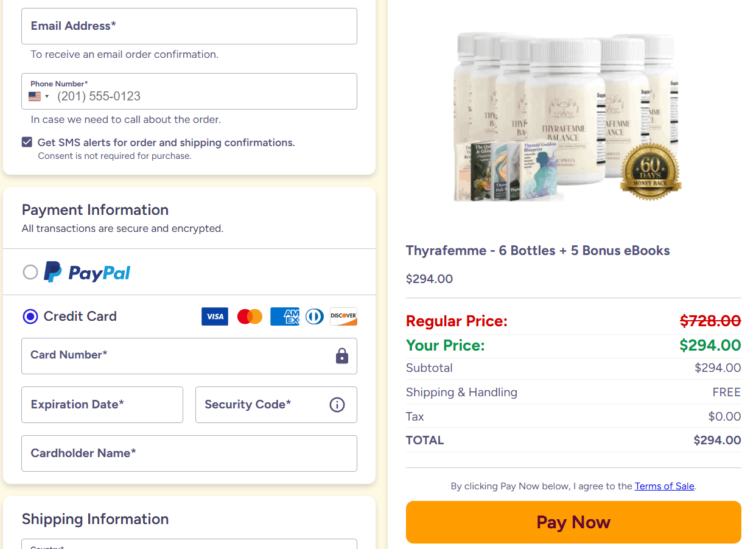Select the PayPal radio button
756x549 pixels.
click(30, 272)
